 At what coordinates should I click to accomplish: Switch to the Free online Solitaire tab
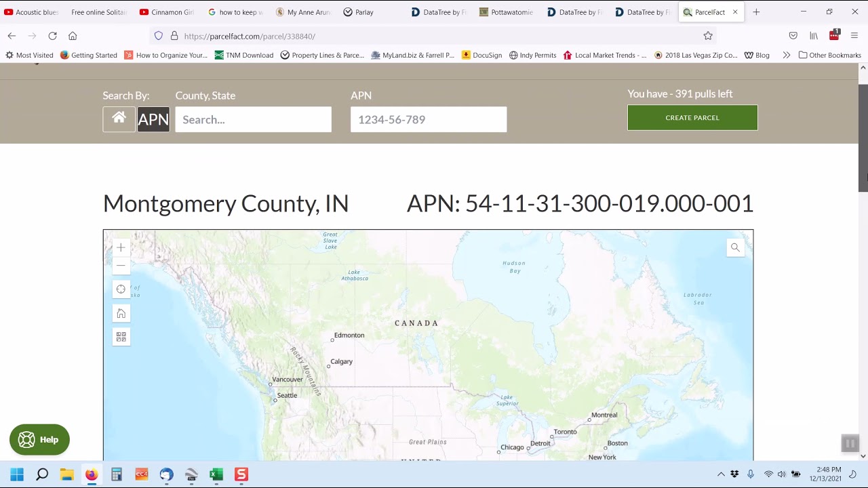coord(99,12)
